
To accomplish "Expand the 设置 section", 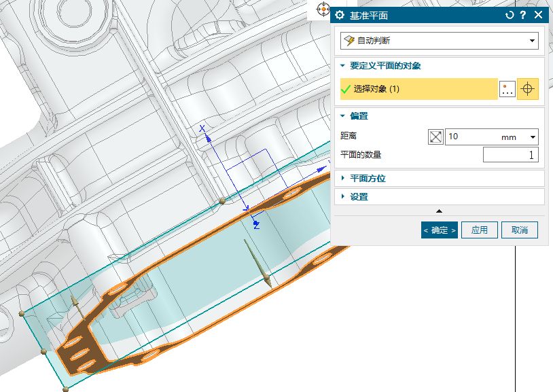I will (x=359, y=197).
